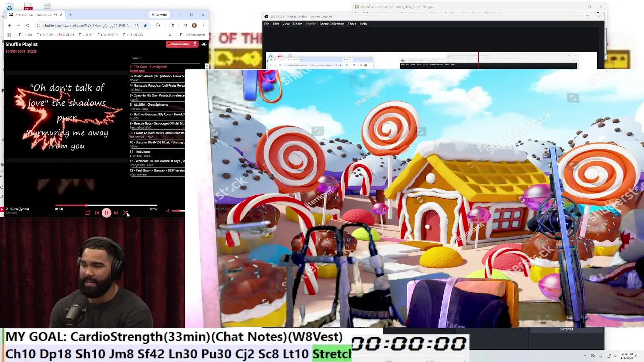Click the browser back arrow
The width and height of the screenshot is (644, 362).
[x=10, y=25]
